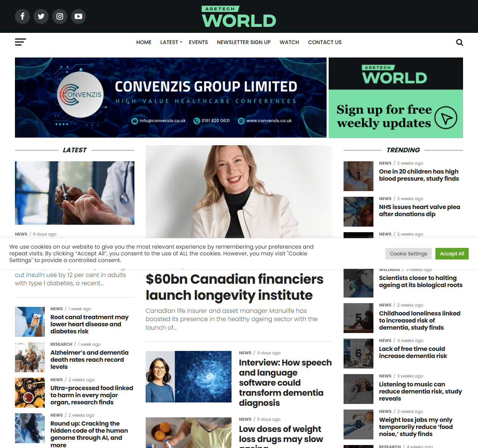The image size is (478, 448).
Task: Select Newsletter Sign Up in navigation
Action: click(243, 42)
